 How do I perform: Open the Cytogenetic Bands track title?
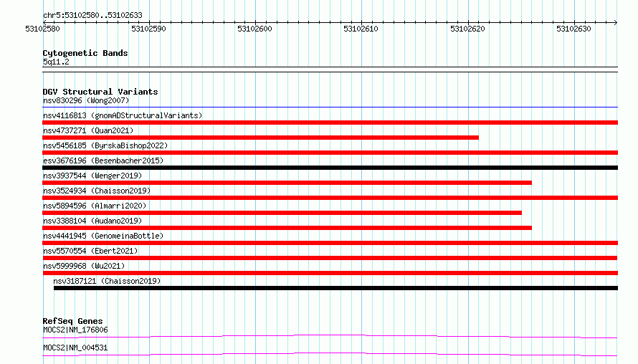click(85, 53)
